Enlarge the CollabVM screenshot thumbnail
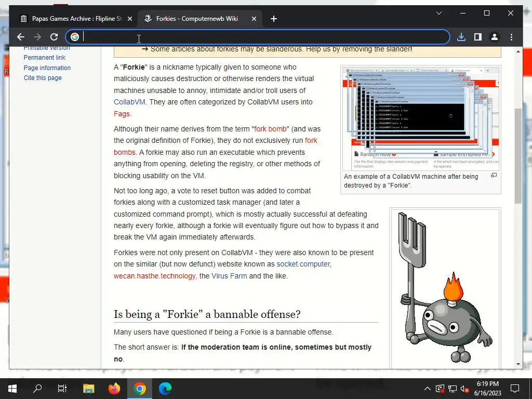This screenshot has height=399, width=532. (x=421, y=119)
